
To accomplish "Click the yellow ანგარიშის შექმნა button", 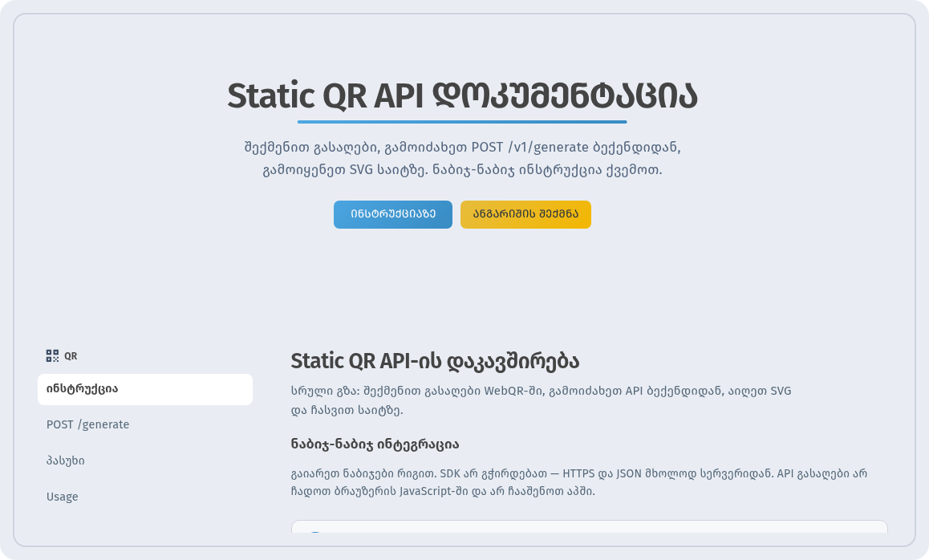I will click(525, 214).
